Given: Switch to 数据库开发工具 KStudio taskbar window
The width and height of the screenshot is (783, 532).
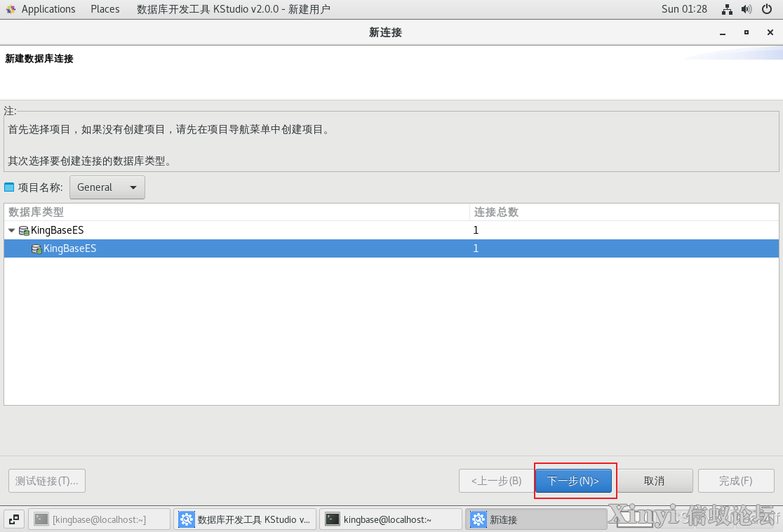Looking at the screenshot, I should (245, 519).
